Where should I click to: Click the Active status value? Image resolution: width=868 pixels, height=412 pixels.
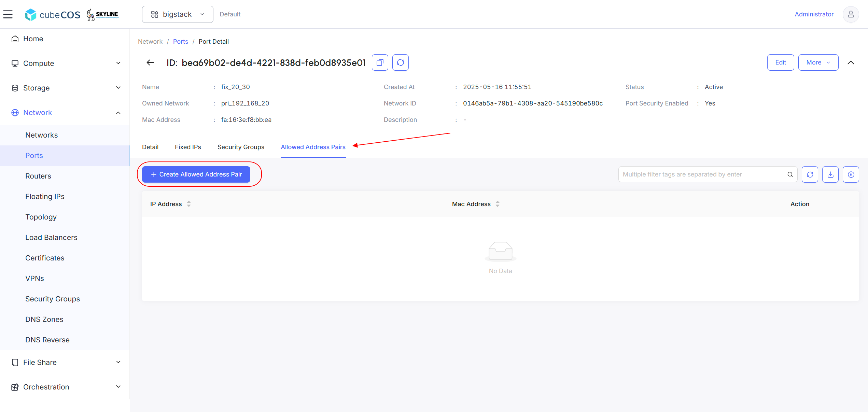(x=714, y=87)
